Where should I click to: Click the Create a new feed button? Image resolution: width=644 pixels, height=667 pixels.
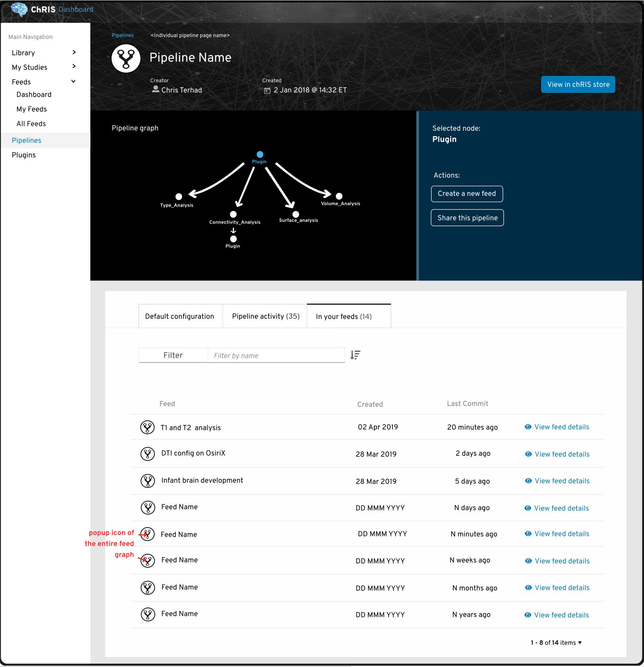(x=467, y=194)
